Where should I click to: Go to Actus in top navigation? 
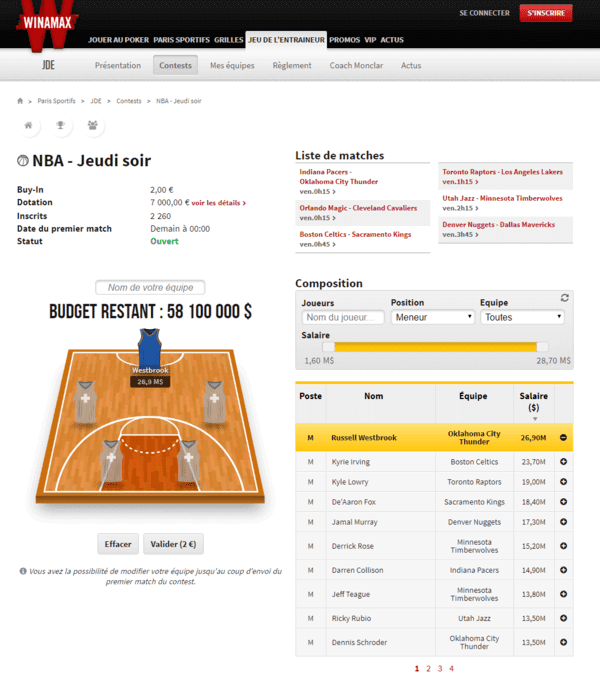392,40
